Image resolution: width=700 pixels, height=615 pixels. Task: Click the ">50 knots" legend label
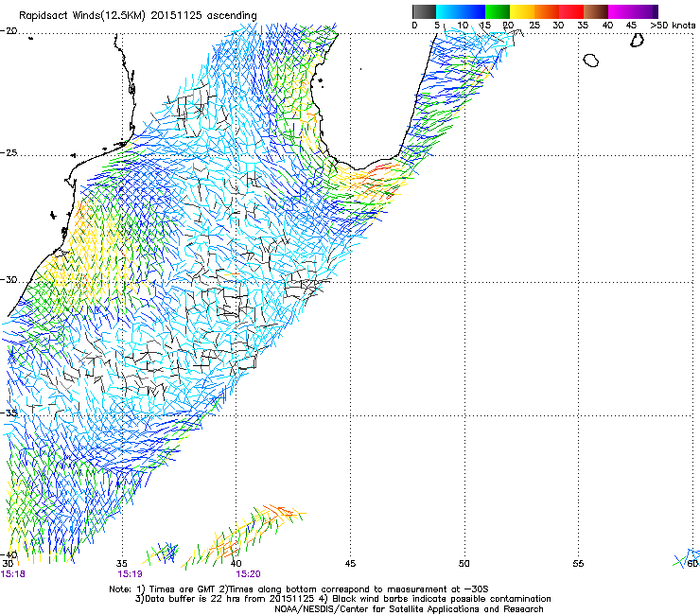coord(673,26)
